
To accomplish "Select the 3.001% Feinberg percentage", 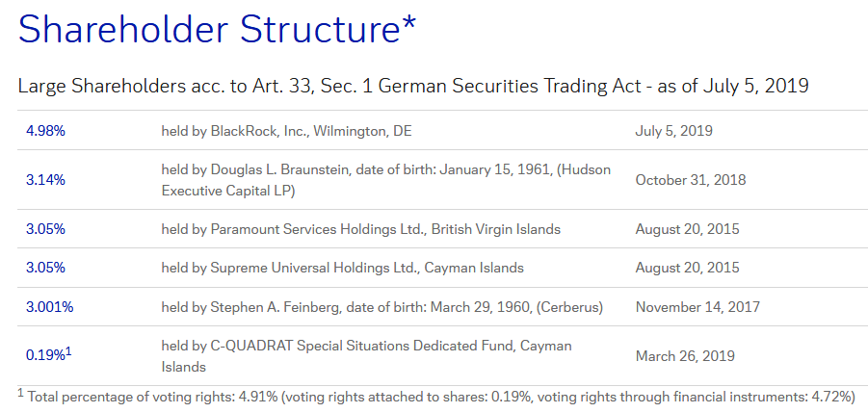I will 49,307.
